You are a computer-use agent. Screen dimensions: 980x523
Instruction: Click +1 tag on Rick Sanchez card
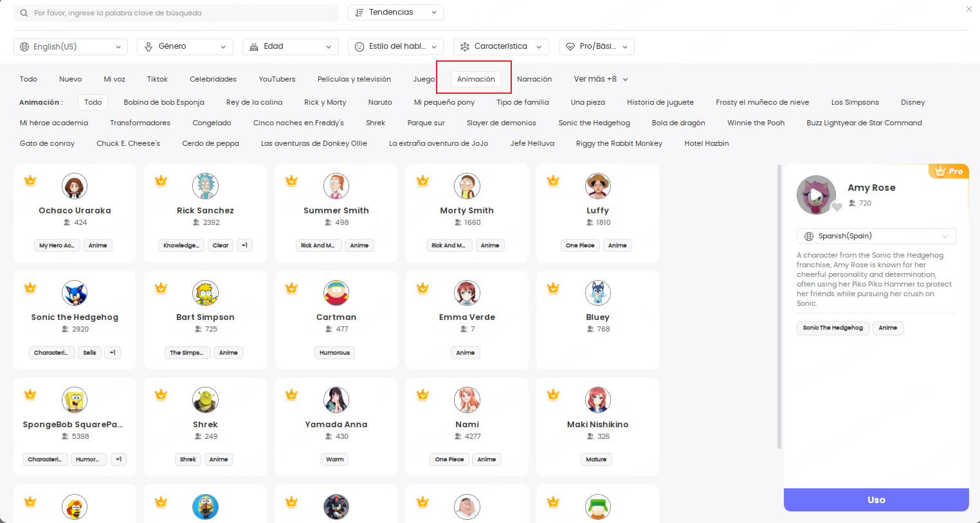(x=244, y=245)
